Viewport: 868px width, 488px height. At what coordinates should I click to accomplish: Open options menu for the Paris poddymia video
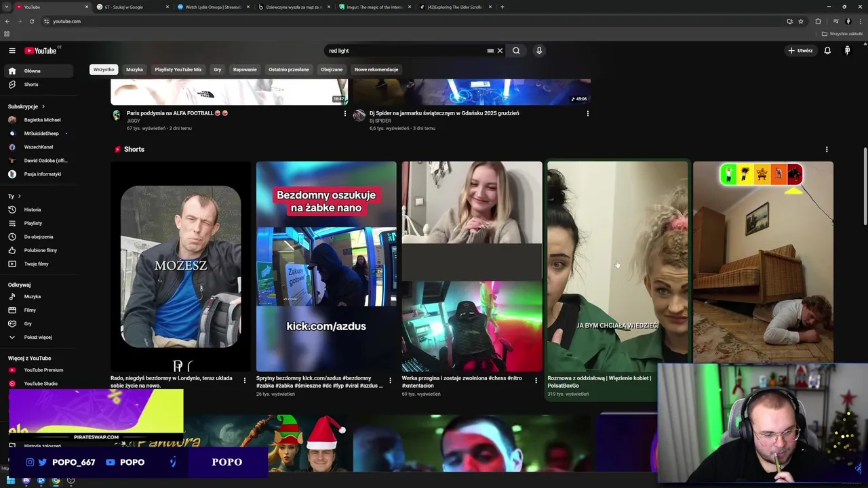point(344,113)
